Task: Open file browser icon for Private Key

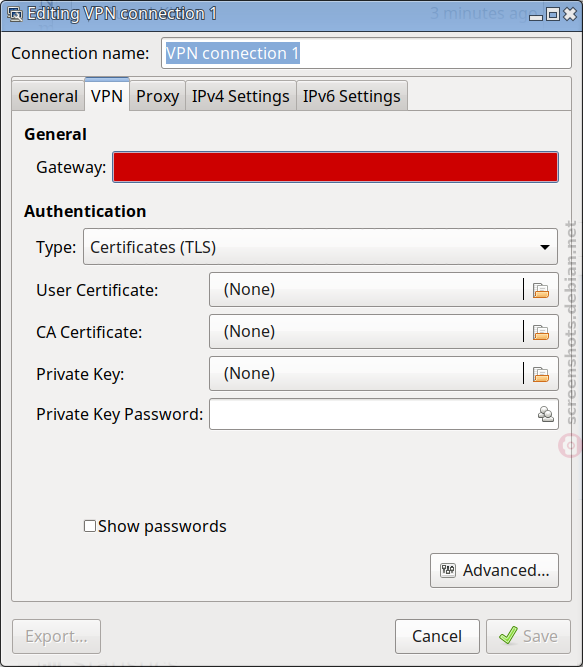Action: [x=540, y=374]
